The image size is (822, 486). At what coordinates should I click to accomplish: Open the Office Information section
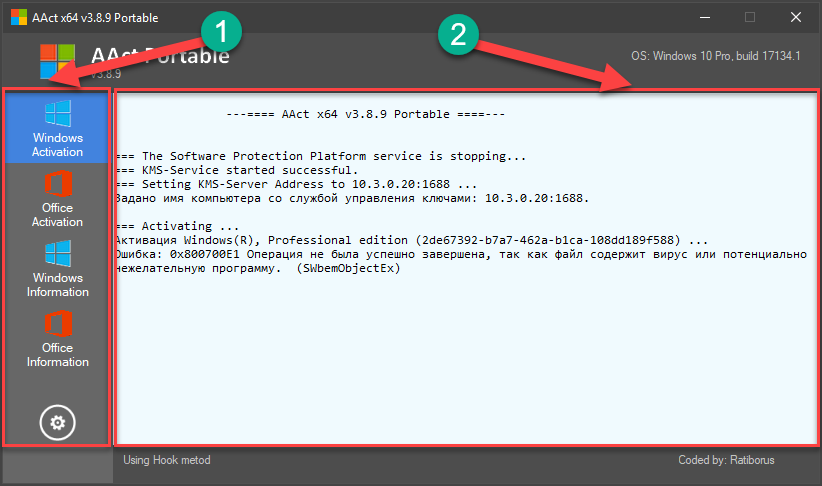pos(57,339)
